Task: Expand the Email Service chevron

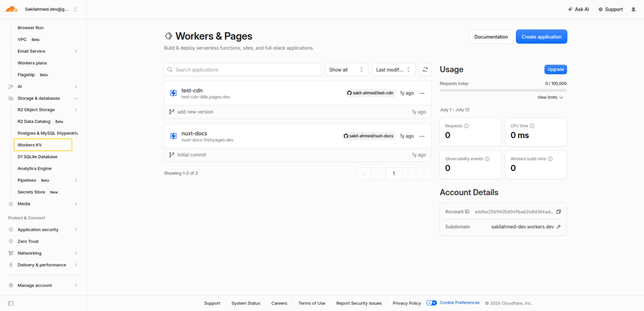Action: [x=76, y=51]
